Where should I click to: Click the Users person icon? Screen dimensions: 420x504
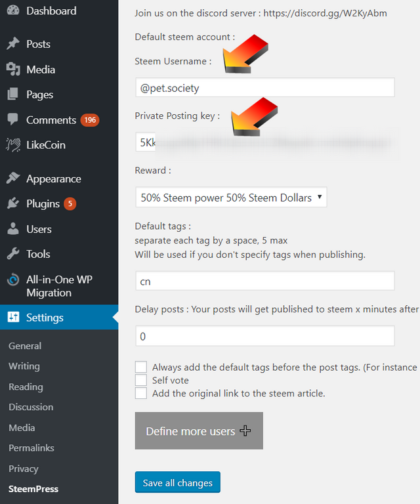point(13,229)
